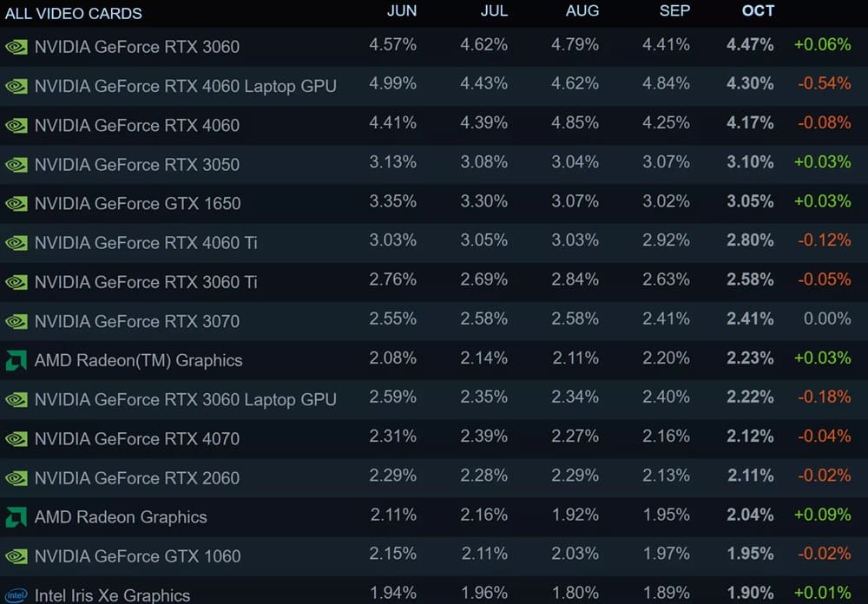Click the AMD logo beside Radeon(TM) Graphics
The width and height of the screenshot is (868, 604).
pos(16,360)
